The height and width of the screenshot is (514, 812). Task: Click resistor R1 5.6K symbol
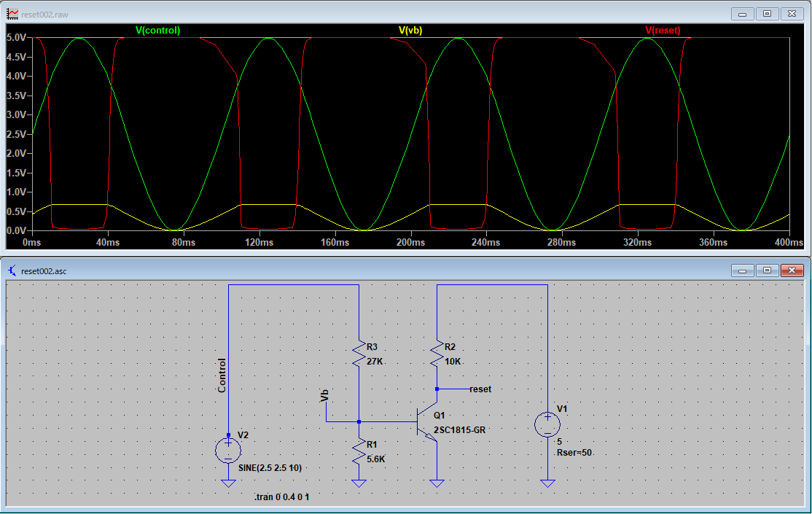point(359,451)
